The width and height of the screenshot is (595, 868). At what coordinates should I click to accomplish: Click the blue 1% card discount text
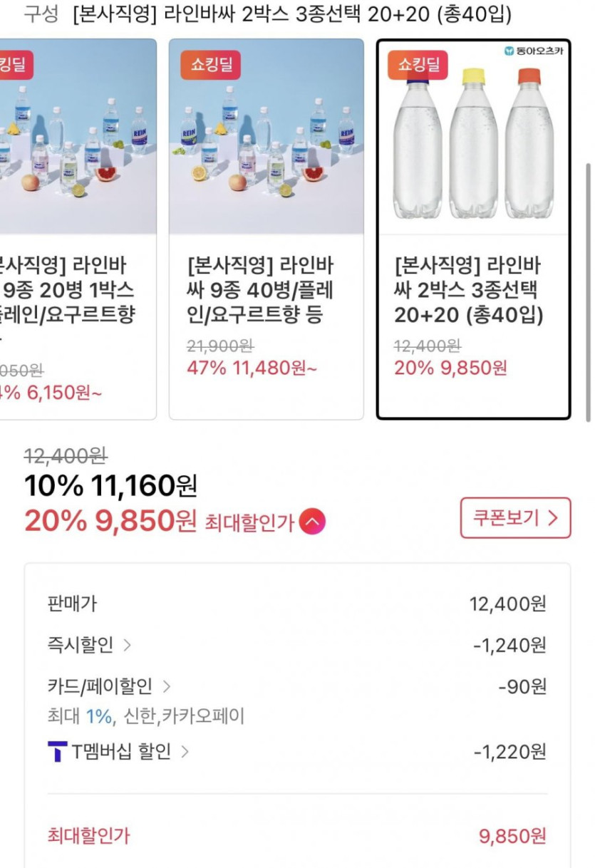[x=99, y=716]
